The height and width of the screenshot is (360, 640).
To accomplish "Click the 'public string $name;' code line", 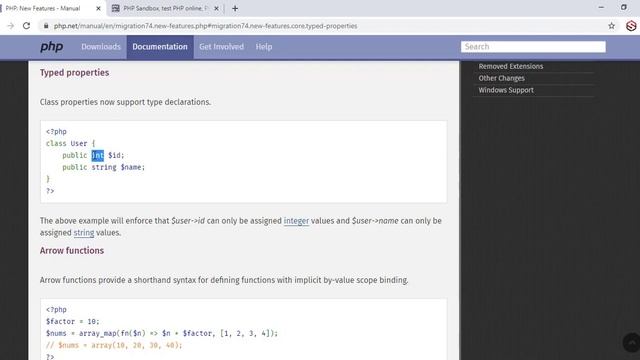I will tap(104, 167).
